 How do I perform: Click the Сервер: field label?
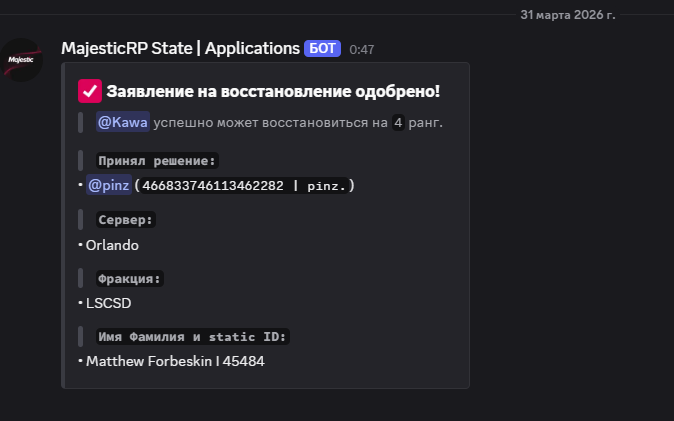[x=126, y=220]
